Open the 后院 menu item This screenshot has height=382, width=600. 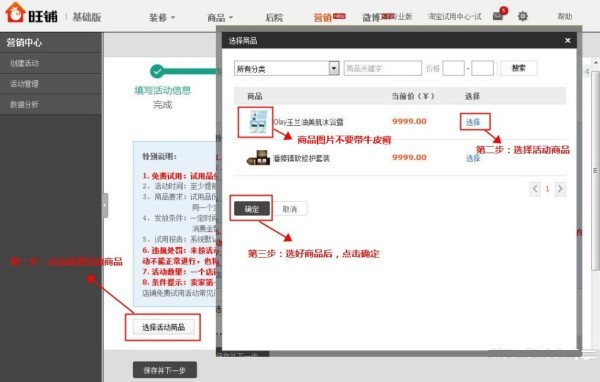click(274, 18)
